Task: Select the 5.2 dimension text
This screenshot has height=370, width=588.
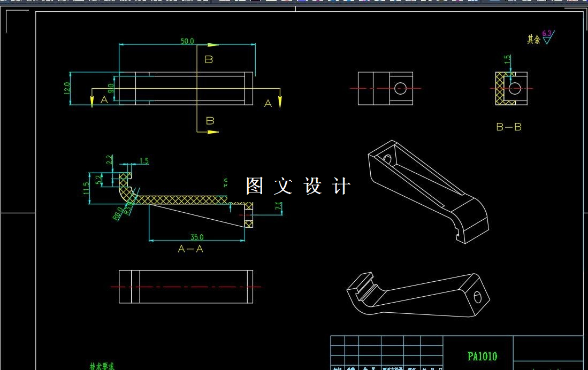Action: click(99, 180)
